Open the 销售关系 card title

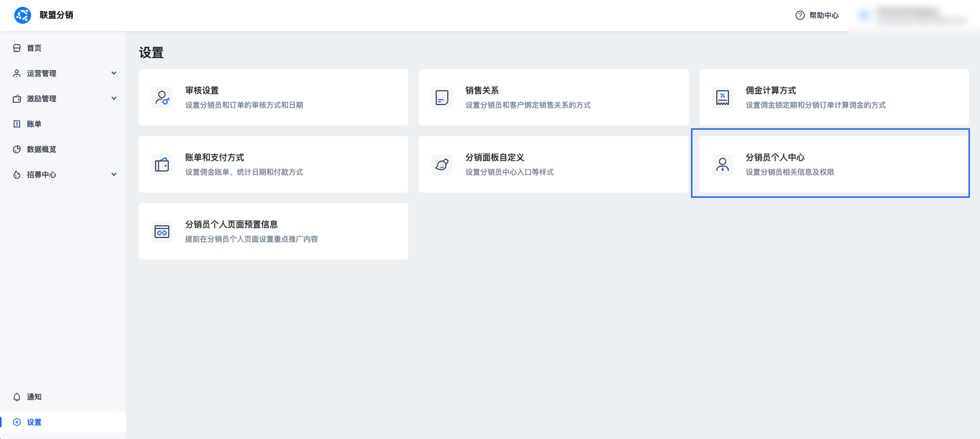482,90
